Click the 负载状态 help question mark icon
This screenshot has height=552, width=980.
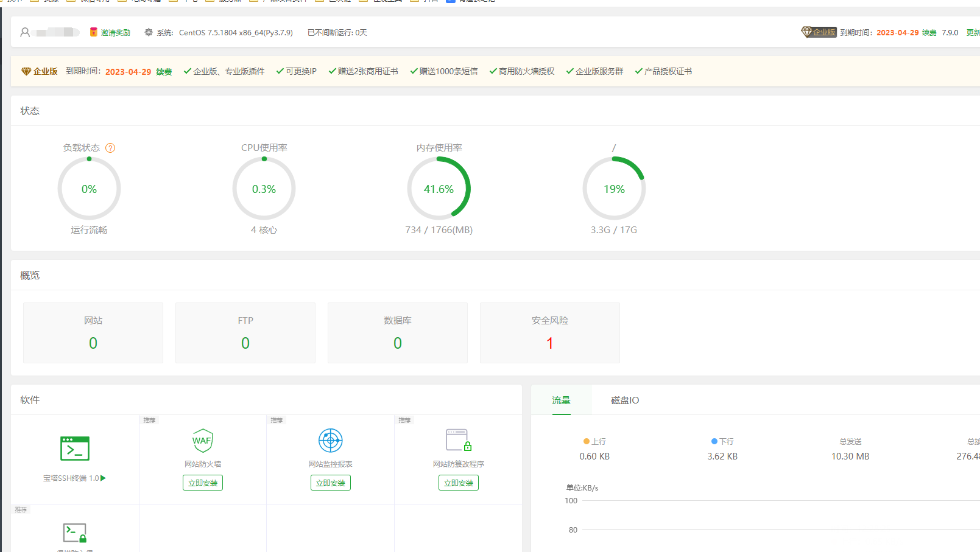click(x=110, y=148)
